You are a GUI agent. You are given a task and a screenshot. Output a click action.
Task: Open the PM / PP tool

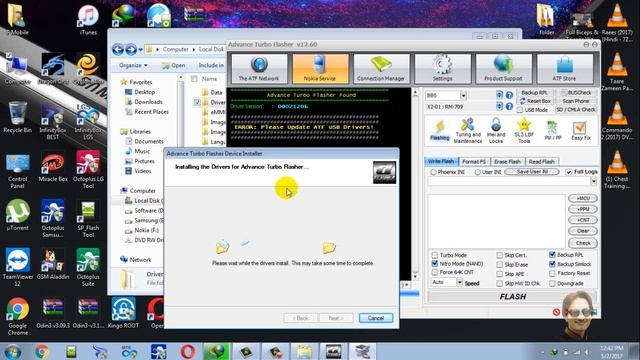point(553,131)
